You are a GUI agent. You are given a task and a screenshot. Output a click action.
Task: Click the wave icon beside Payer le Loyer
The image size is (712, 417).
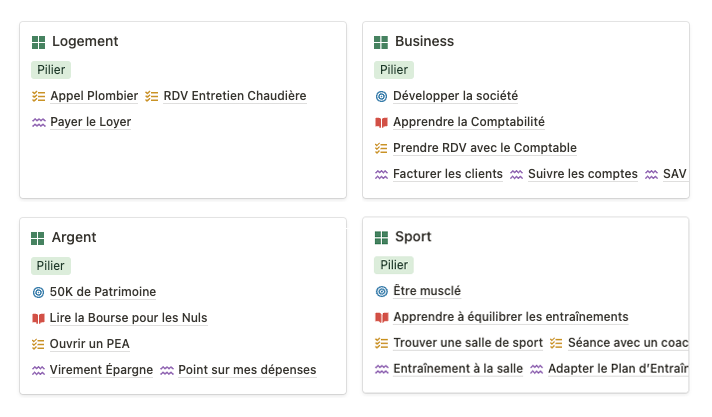click(38, 123)
